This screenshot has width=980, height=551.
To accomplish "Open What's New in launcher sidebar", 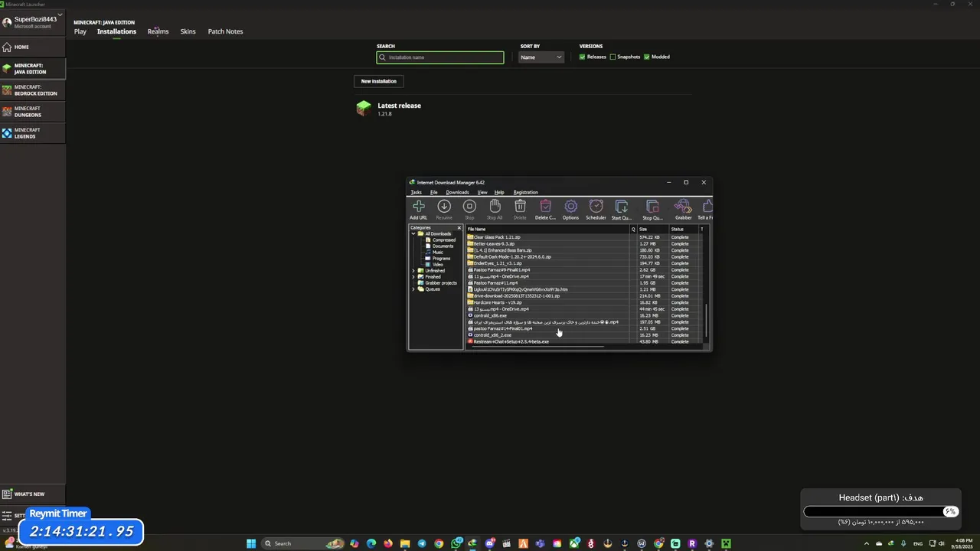I will (x=33, y=494).
